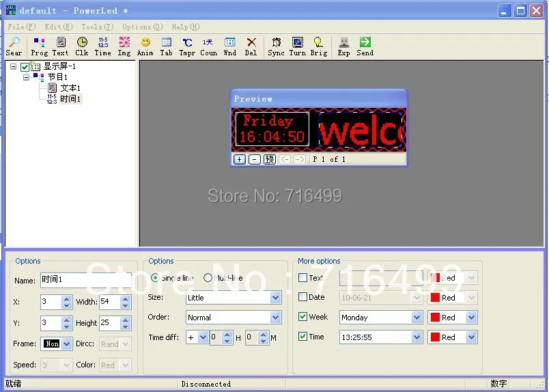The width and height of the screenshot is (549, 392).
Task: Insert an image using Img icon
Action: coord(124,46)
